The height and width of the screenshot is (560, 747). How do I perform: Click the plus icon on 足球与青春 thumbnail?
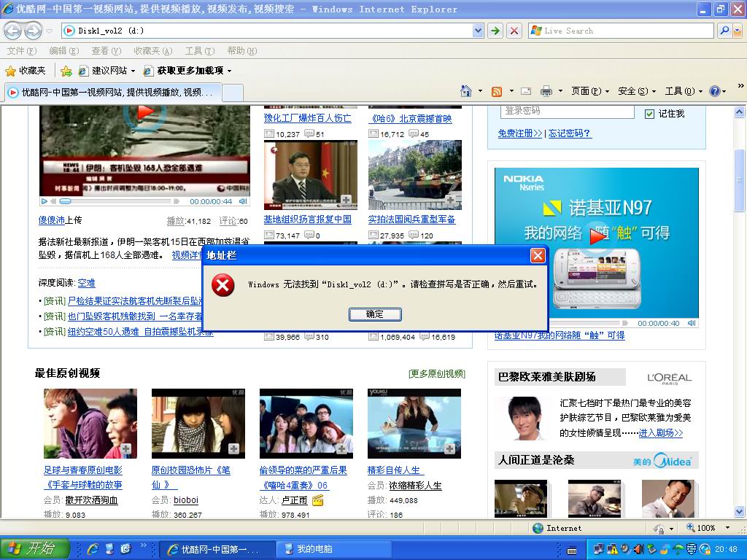point(125,448)
